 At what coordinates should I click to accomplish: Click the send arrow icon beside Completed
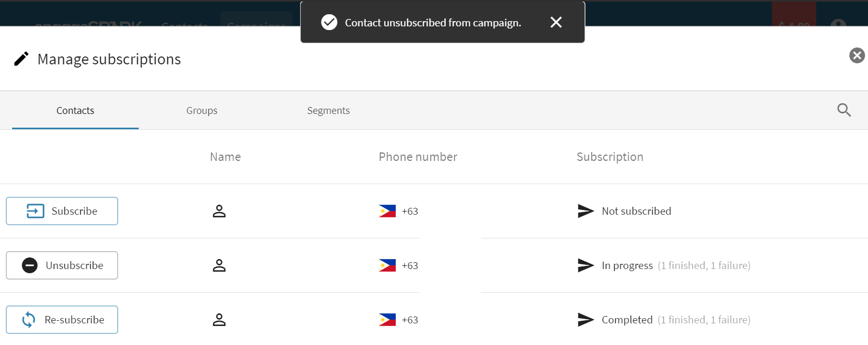586,320
